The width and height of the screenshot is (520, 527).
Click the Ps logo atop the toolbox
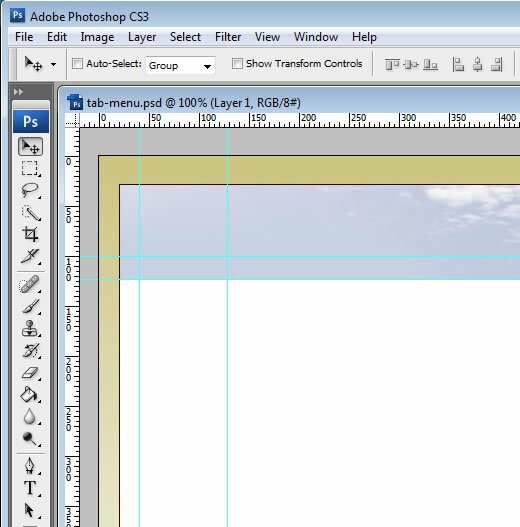pos(31,121)
